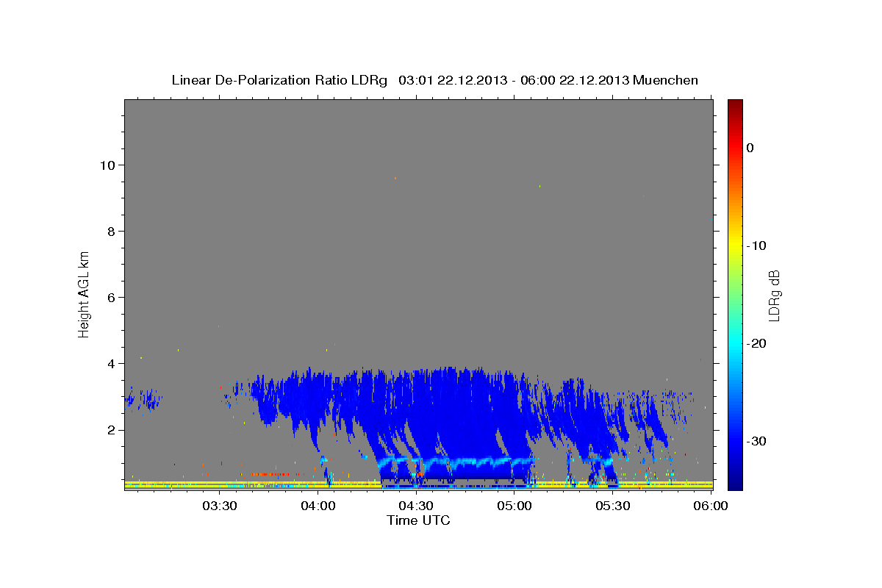Screen dimensions: 882x588
Task: Click the colorbar tick label -30
Action: click(757, 441)
